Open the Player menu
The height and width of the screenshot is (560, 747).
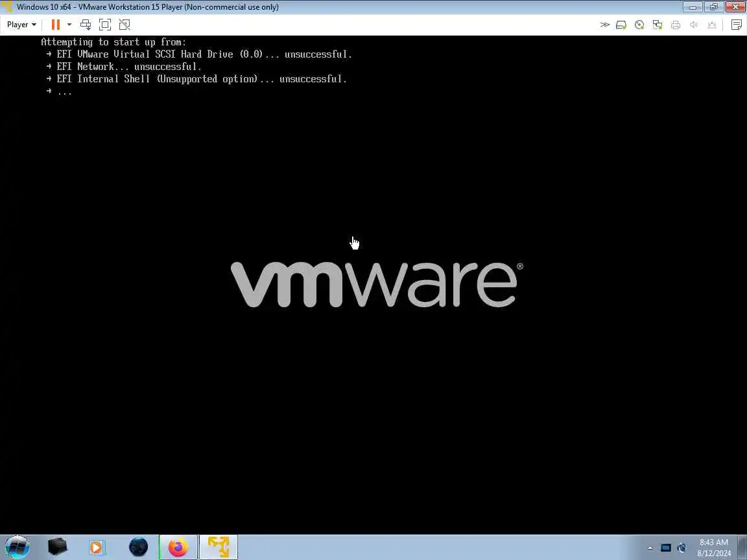point(21,25)
